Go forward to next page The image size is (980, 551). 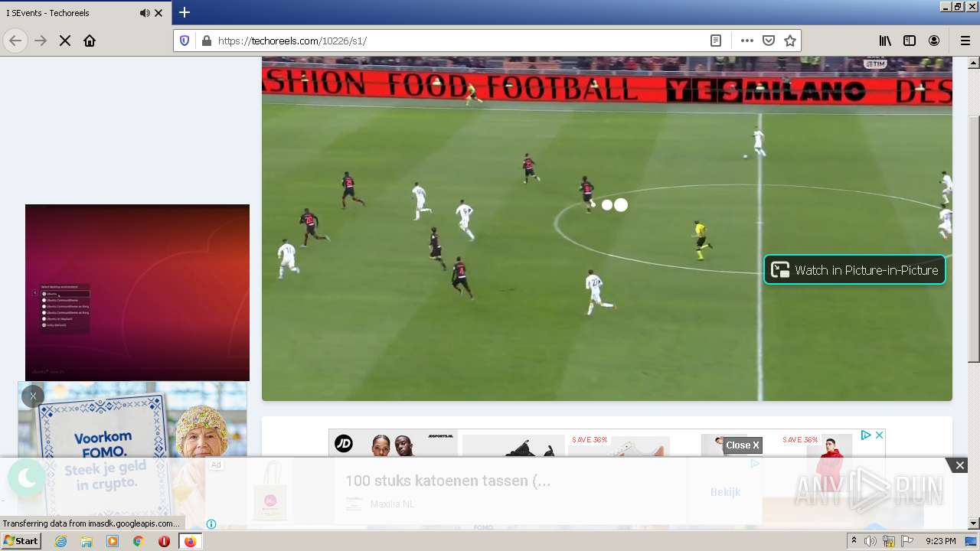[x=41, y=41]
